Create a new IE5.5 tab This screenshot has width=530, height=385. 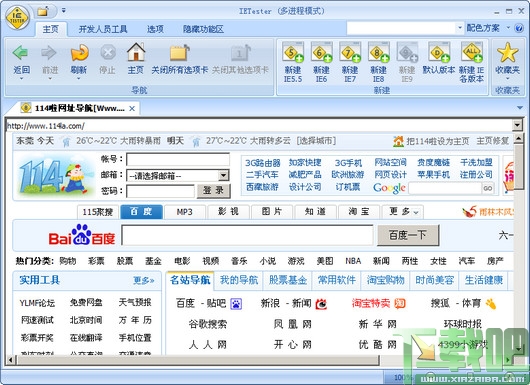293,52
